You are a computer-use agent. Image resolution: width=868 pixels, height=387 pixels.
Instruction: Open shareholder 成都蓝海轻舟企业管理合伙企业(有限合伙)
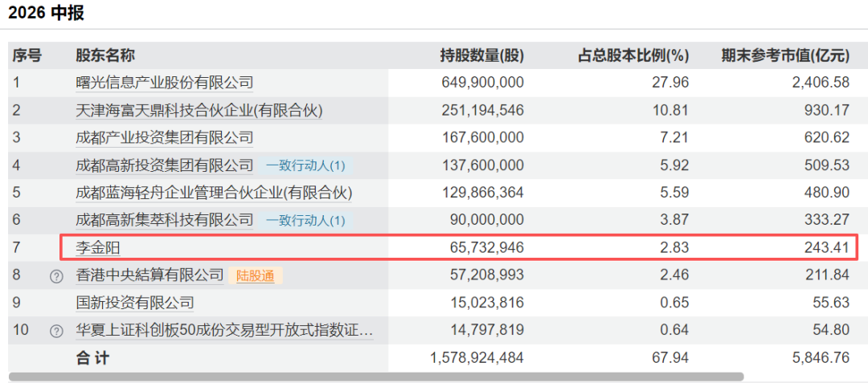[x=214, y=193]
